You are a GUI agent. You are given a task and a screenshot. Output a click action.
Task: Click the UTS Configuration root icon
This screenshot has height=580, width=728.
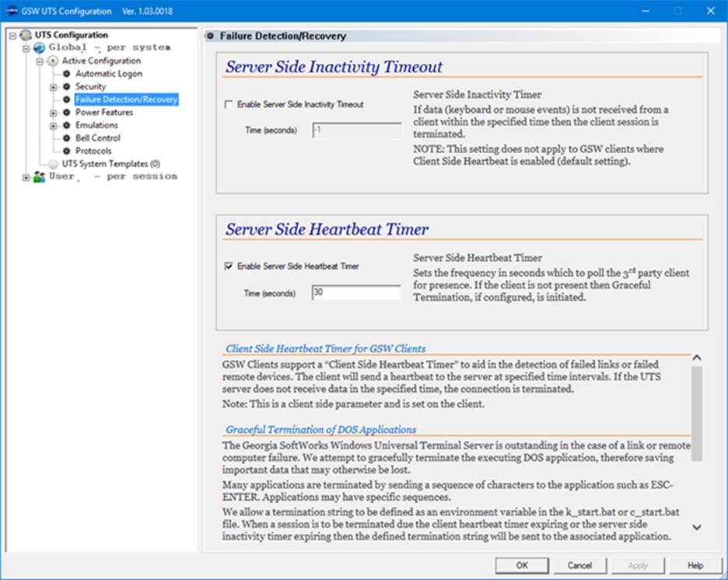26,35
